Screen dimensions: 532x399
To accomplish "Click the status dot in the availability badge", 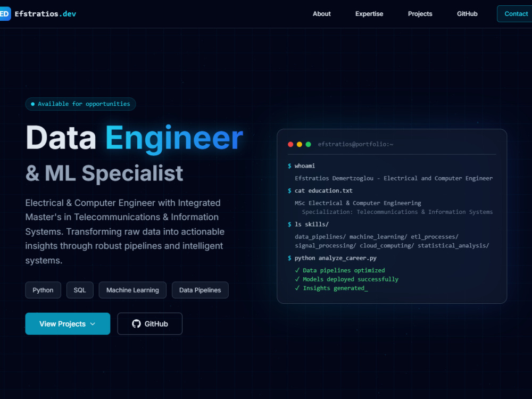I will point(32,104).
